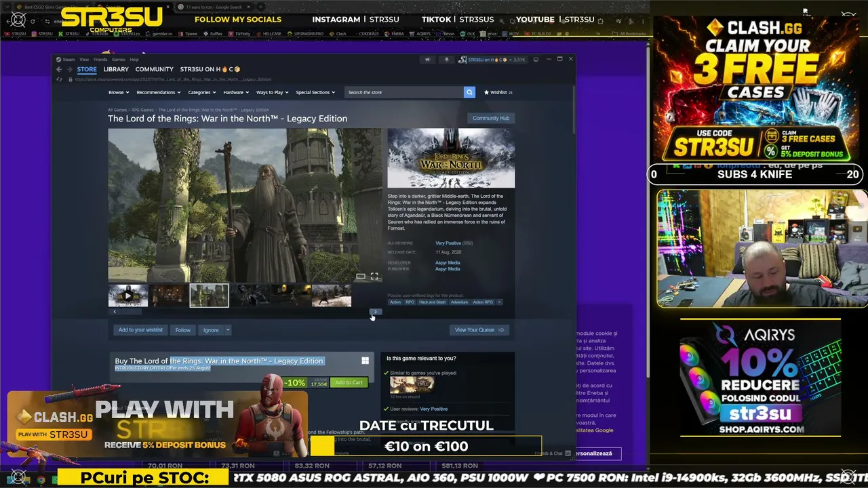Click the Ignore button

(211, 330)
